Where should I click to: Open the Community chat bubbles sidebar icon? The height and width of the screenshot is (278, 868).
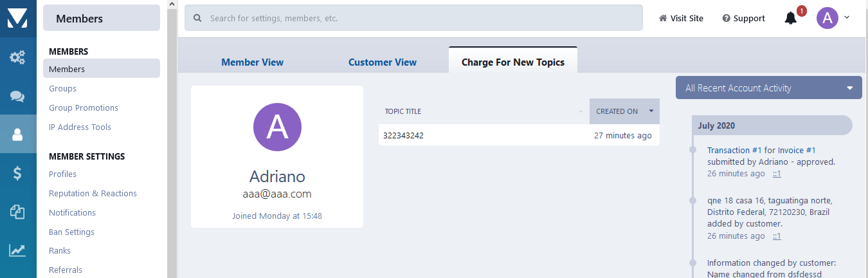17,96
